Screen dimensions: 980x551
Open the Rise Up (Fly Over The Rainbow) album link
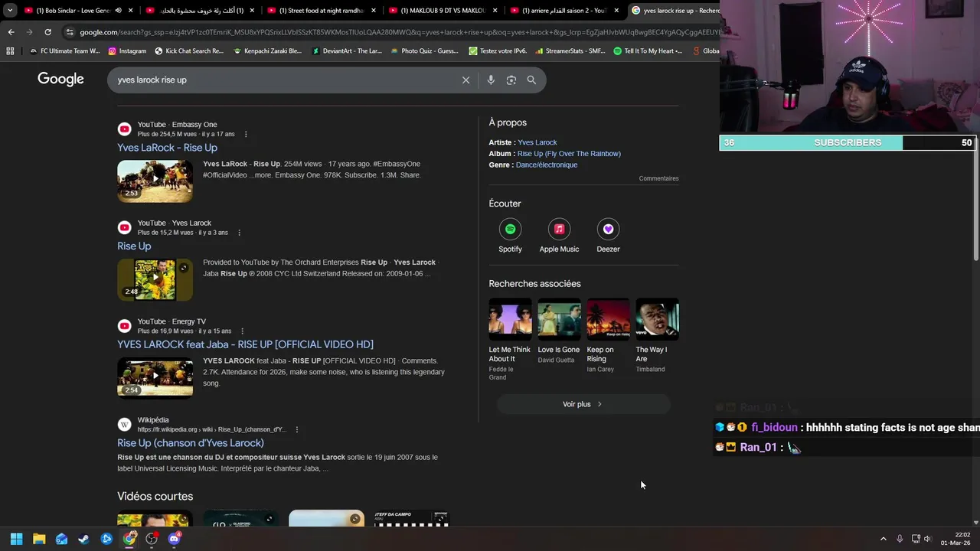coord(569,154)
